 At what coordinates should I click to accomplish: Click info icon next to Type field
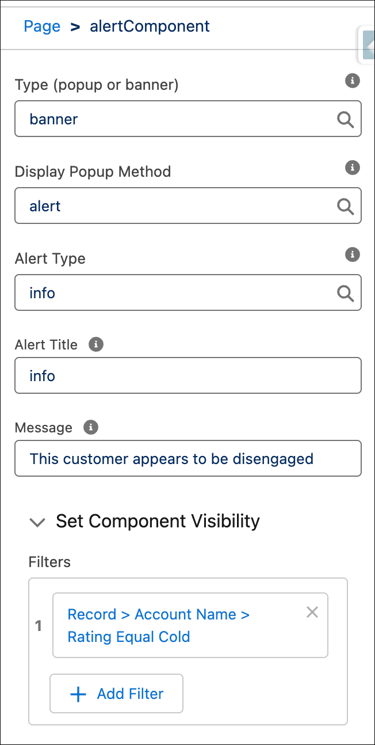pyautogui.click(x=352, y=81)
